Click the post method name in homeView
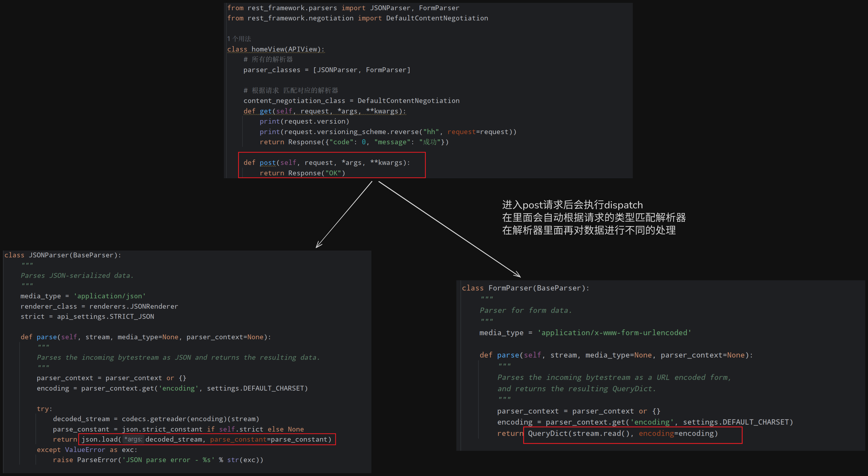 (268, 163)
